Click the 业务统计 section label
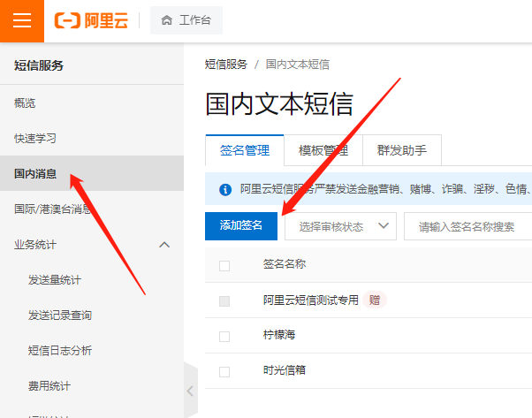The height and width of the screenshot is (418, 532). (x=35, y=245)
